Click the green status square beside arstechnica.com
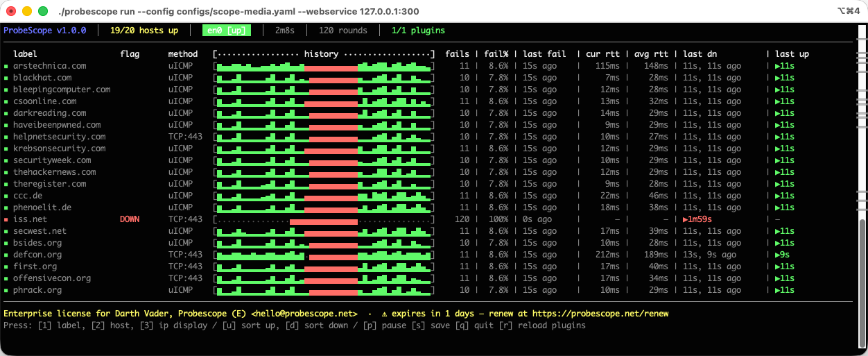Screen dimensions: 868x356 pyautogui.click(x=6, y=66)
